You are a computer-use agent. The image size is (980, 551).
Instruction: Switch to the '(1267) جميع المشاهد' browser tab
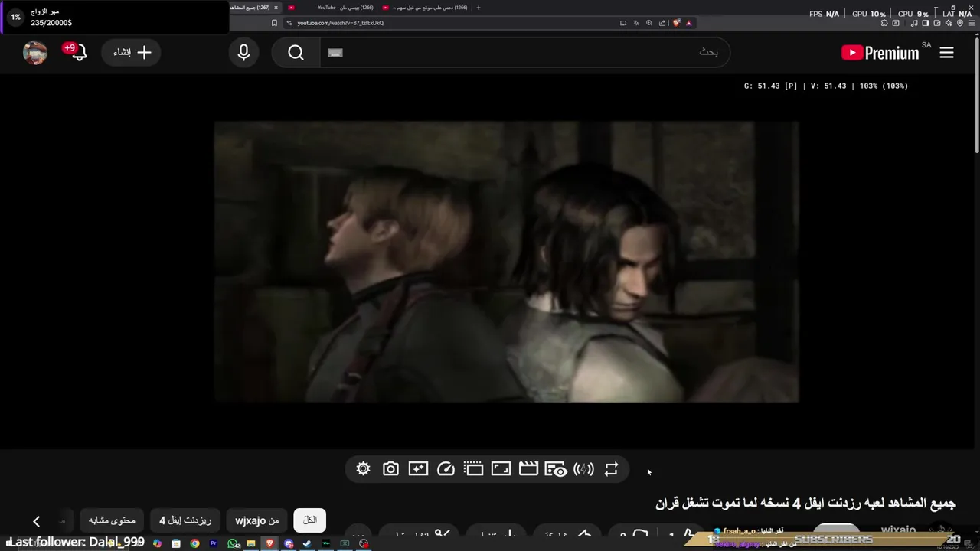pyautogui.click(x=256, y=8)
